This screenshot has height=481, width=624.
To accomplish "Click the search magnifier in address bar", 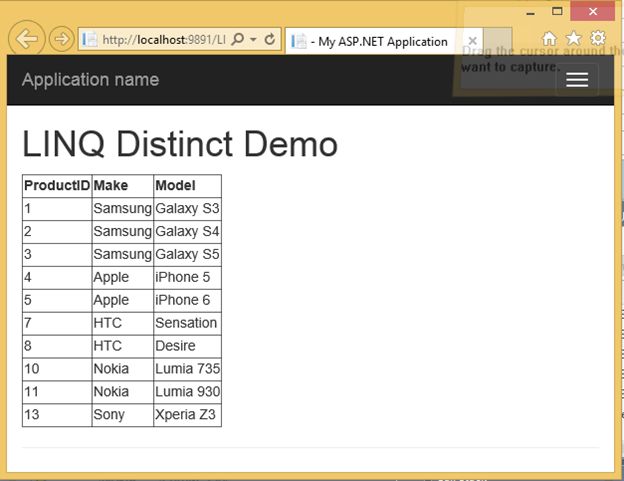I will click(x=238, y=40).
